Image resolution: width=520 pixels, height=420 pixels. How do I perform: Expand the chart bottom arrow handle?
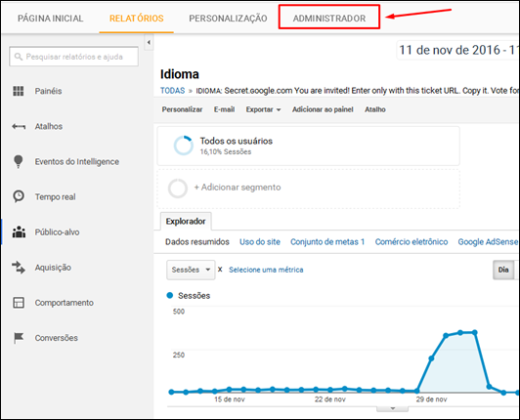[392, 408]
